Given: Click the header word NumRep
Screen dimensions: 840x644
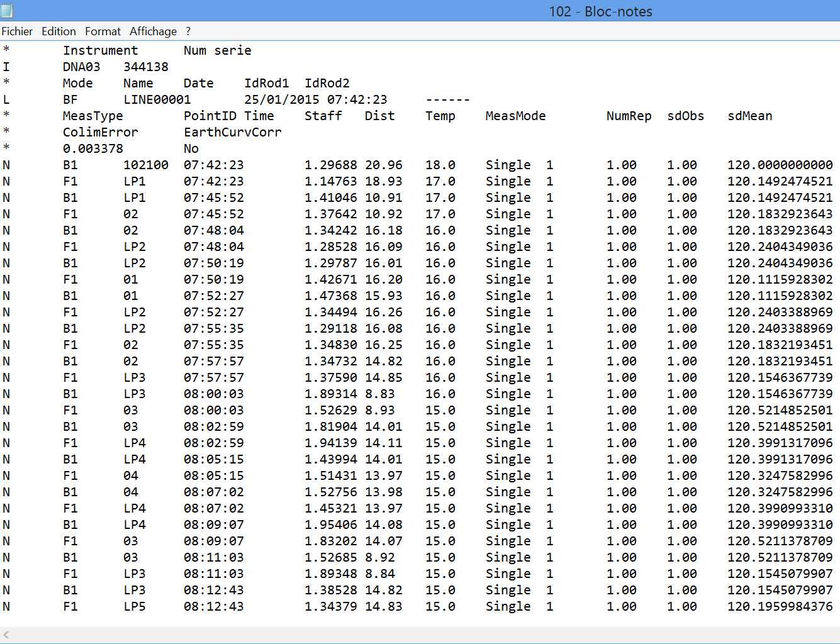Looking at the screenshot, I should 629,116.
